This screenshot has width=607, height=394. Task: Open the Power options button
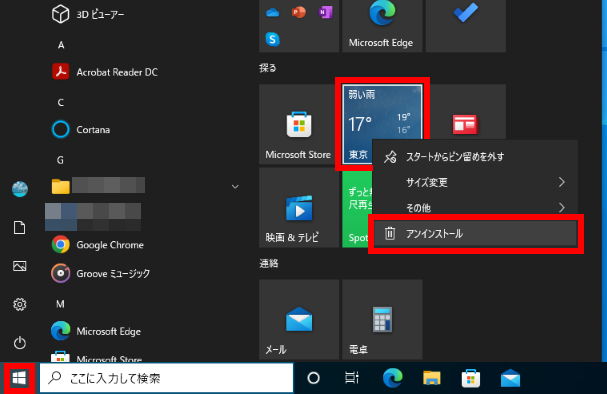point(20,343)
